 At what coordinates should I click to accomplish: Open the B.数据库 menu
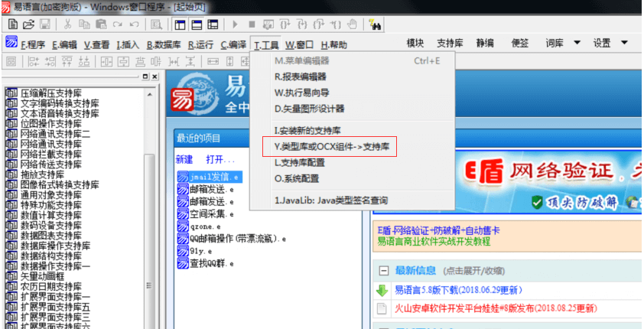click(164, 45)
